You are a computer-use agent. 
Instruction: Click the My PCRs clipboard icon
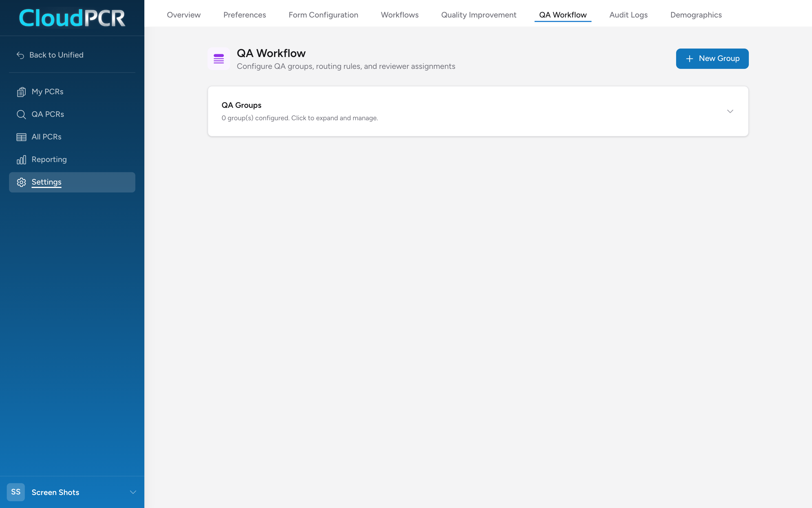[21, 92]
